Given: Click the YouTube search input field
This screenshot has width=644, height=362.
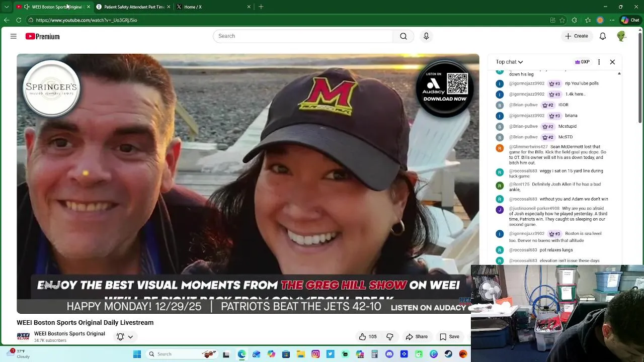Looking at the screenshot, I should 303,36.
